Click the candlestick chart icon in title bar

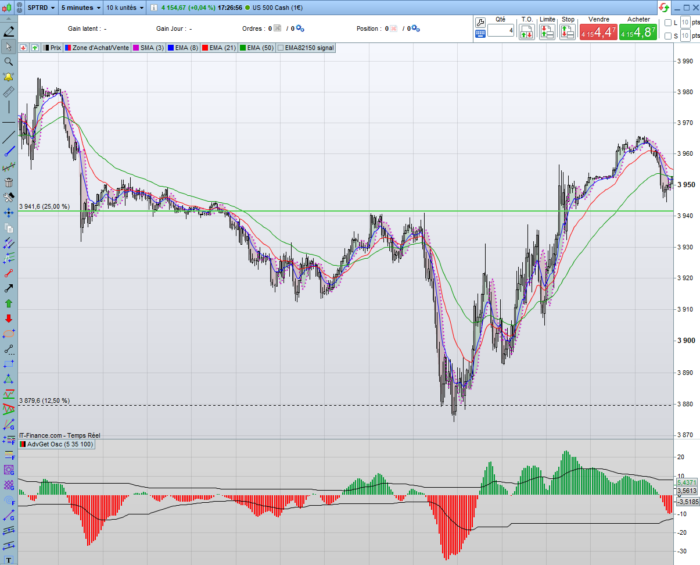6,8
